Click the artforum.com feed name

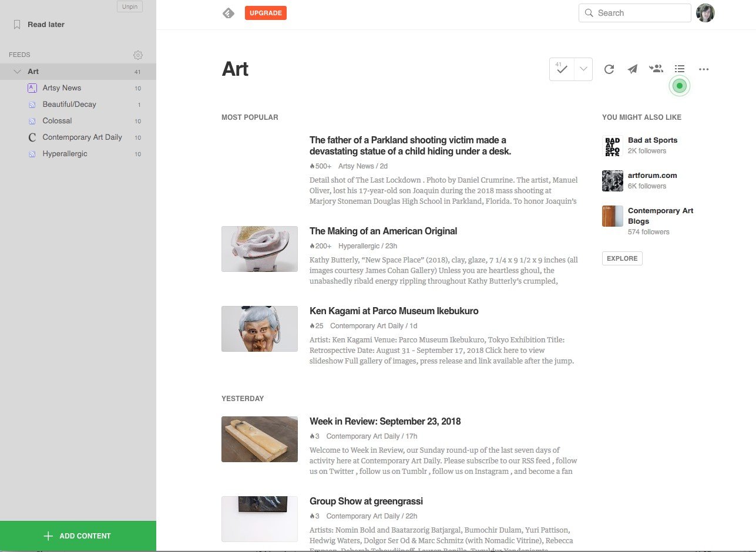pos(652,176)
